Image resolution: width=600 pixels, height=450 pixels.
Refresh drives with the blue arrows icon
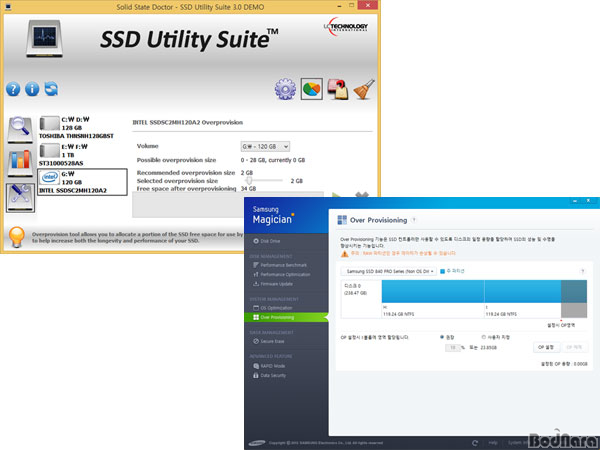[51, 89]
